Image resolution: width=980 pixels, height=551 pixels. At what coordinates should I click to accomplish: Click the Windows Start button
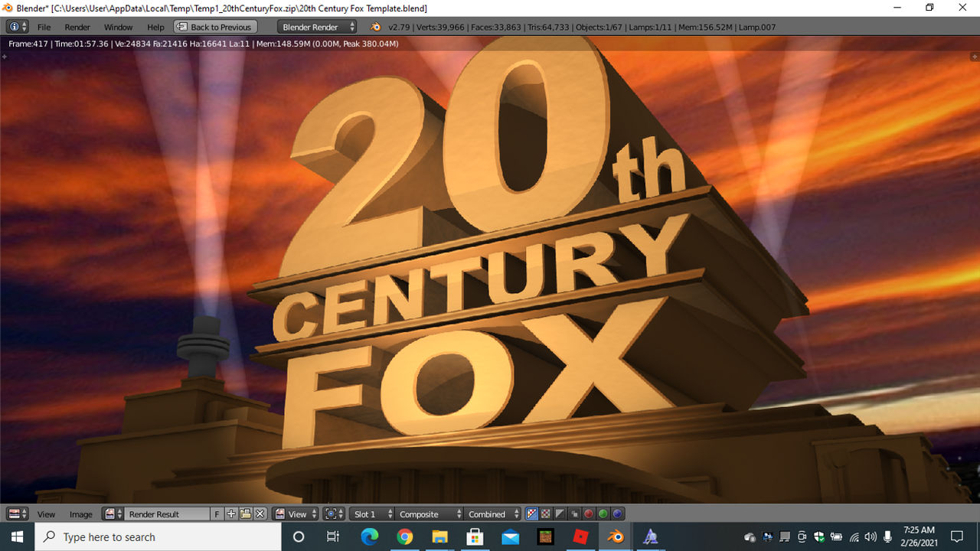point(18,536)
